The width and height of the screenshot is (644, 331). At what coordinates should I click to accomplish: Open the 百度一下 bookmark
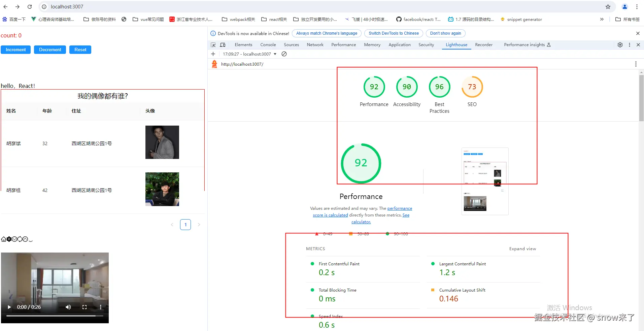click(x=14, y=19)
